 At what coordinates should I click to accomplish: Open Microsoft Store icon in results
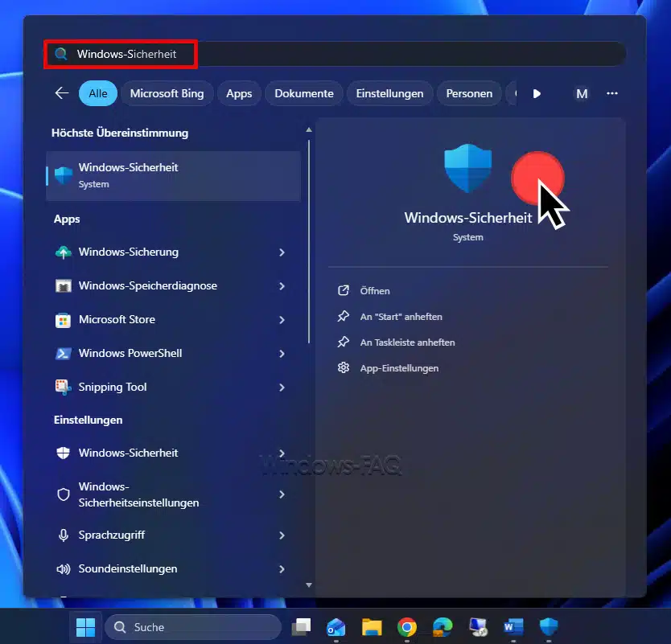[63, 320]
